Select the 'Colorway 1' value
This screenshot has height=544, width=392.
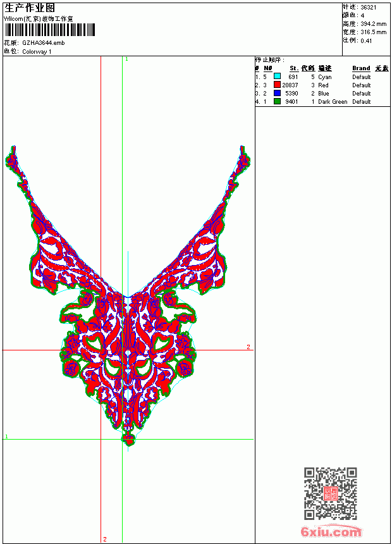coord(37,52)
